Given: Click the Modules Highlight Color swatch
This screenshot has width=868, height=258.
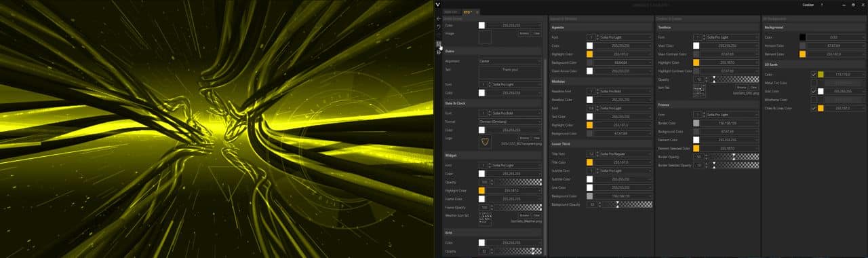Looking at the screenshot, I should [589, 124].
